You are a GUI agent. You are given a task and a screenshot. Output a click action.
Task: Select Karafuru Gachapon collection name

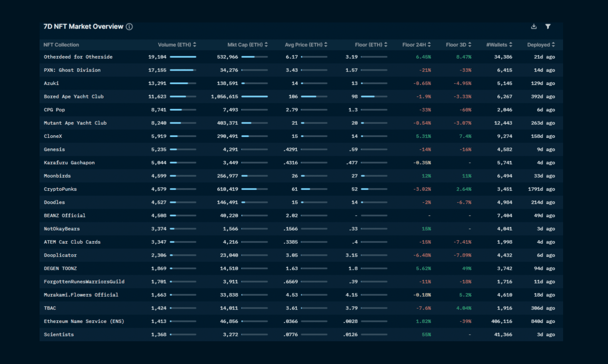69,163
